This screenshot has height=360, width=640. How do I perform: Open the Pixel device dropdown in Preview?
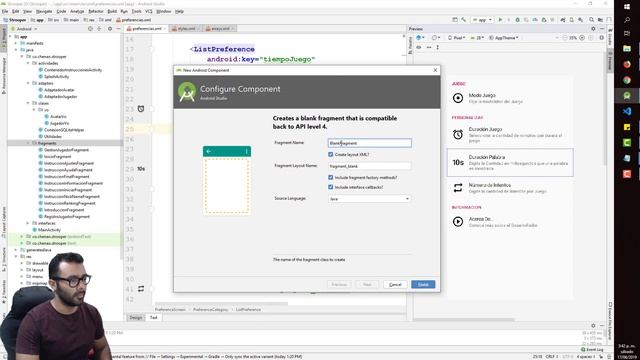click(457, 38)
